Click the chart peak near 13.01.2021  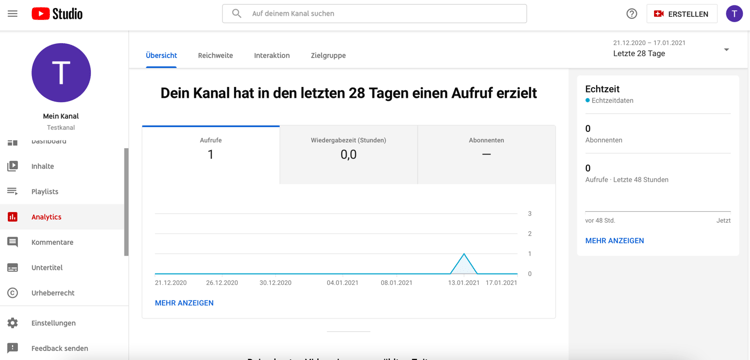click(x=463, y=254)
